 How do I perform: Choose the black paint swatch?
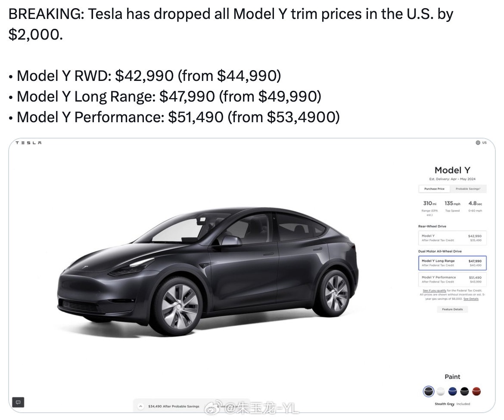[464, 391]
